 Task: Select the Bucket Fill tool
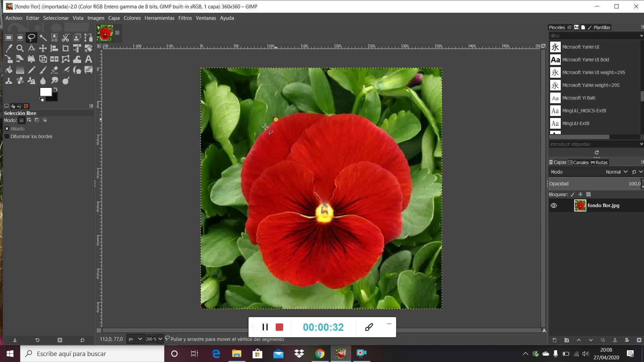point(9,70)
